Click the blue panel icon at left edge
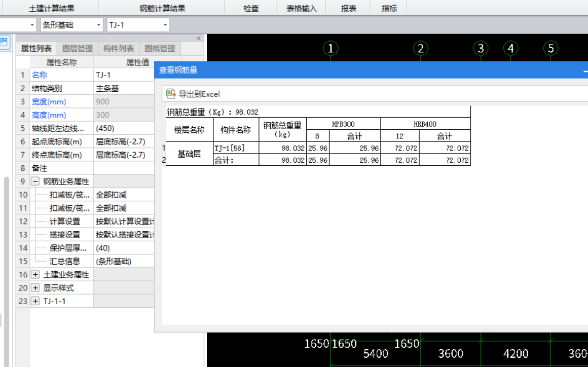The width and height of the screenshot is (588, 367). click(x=4, y=42)
